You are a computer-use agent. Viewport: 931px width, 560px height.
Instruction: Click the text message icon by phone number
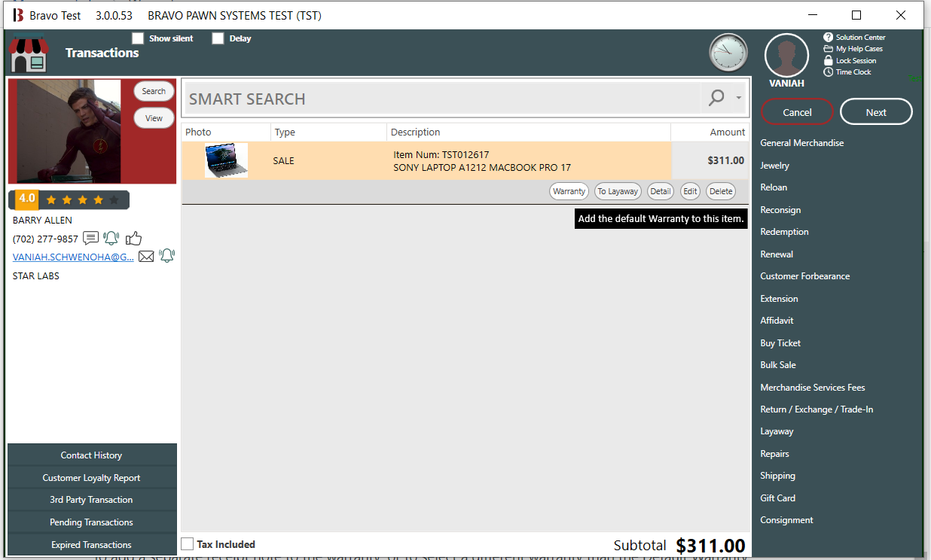coord(90,239)
